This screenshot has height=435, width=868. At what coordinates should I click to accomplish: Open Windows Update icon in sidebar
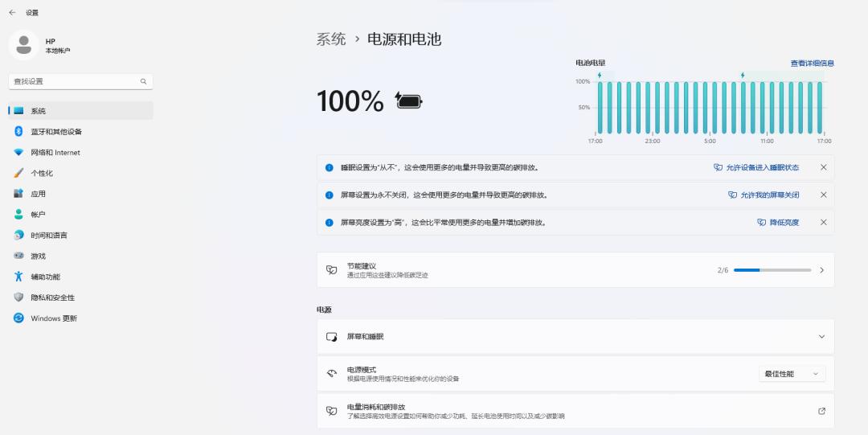tap(18, 318)
